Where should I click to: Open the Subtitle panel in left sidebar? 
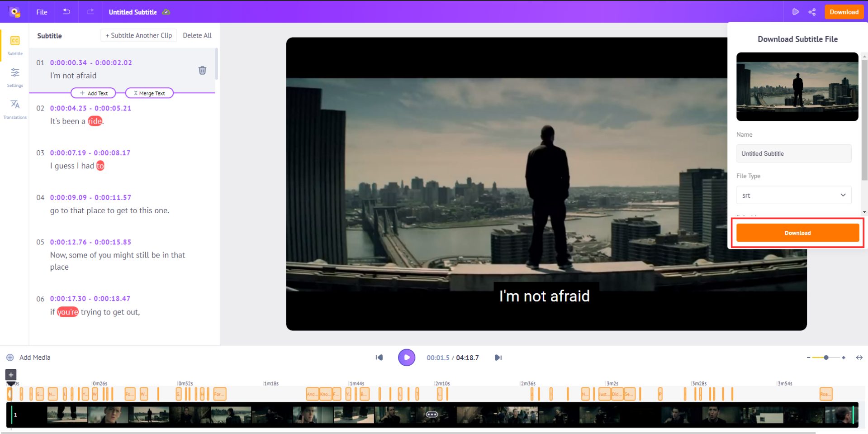click(x=14, y=45)
